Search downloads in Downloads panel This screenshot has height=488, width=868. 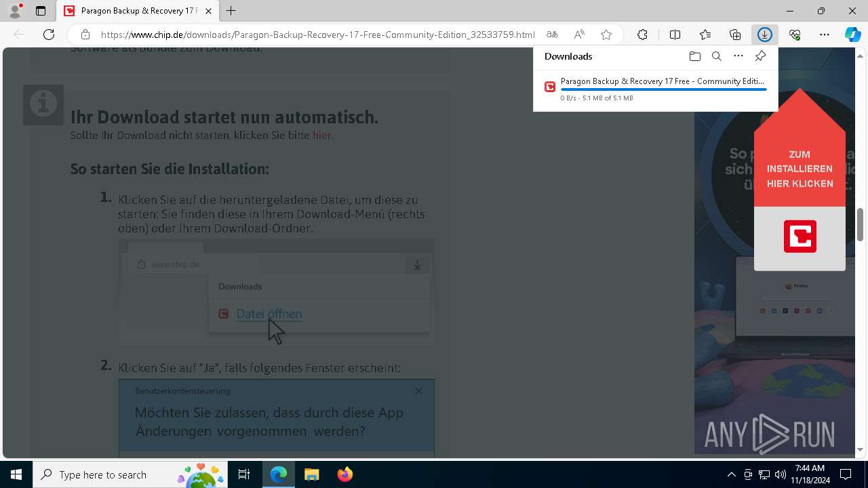click(x=717, y=56)
